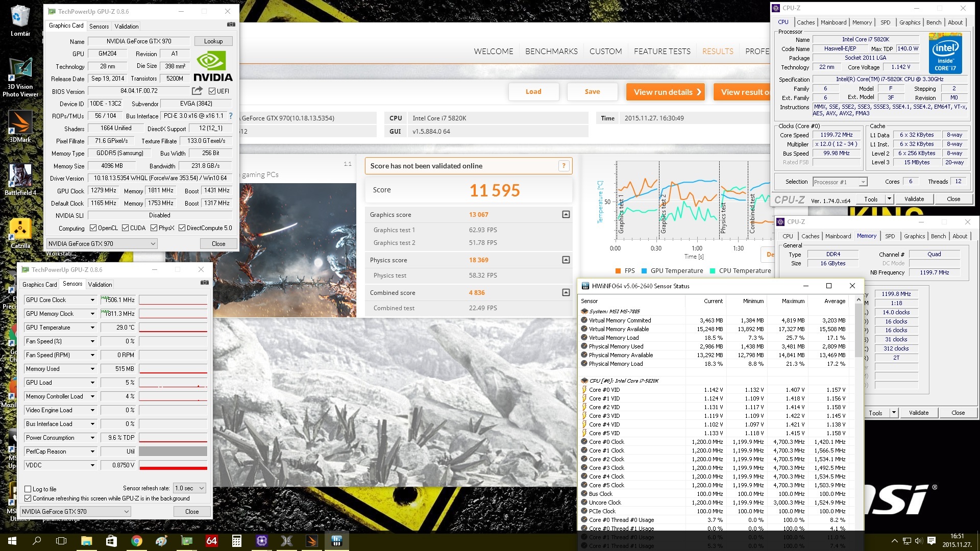Open the Tools dropdown arrow in CPU-Z CPU window
This screenshot has height=551, width=980.
pyautogui.click(x=889, y=199)
